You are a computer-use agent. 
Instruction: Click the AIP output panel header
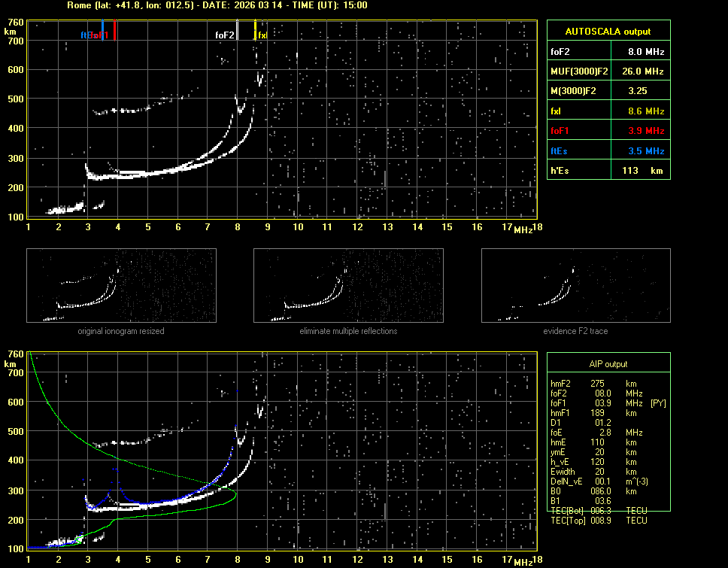coord(608,363)
